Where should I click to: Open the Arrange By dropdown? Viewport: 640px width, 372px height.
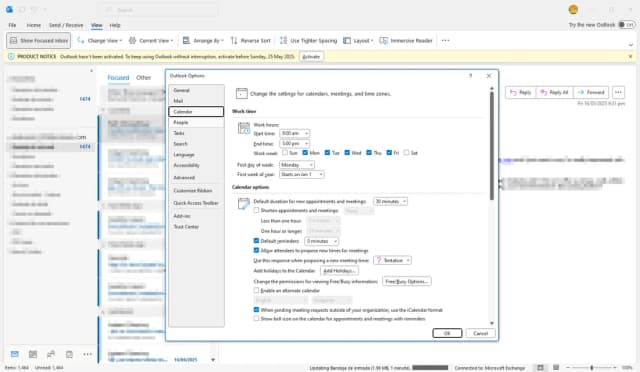[203, 40]
